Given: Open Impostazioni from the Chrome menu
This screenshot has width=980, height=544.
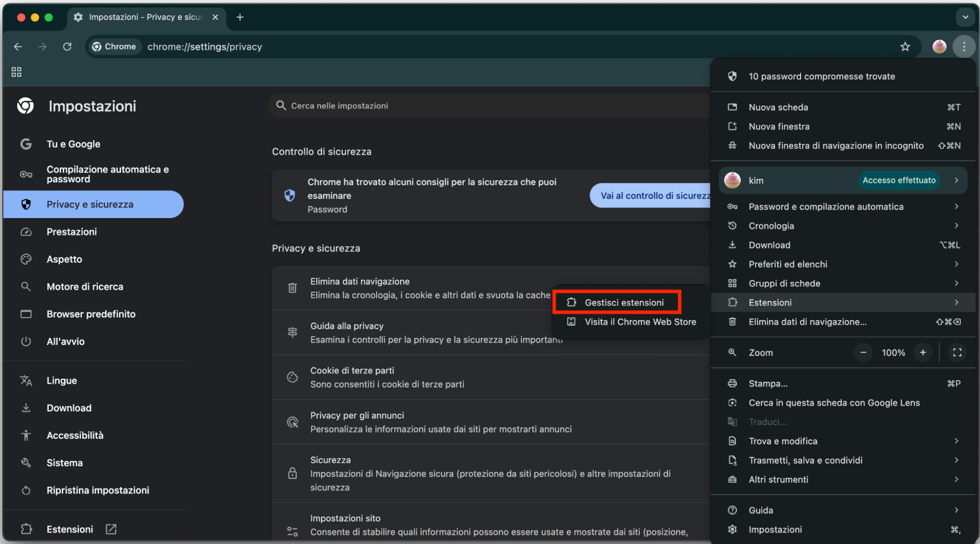Looking at the screenshot, I should point(843,530).
